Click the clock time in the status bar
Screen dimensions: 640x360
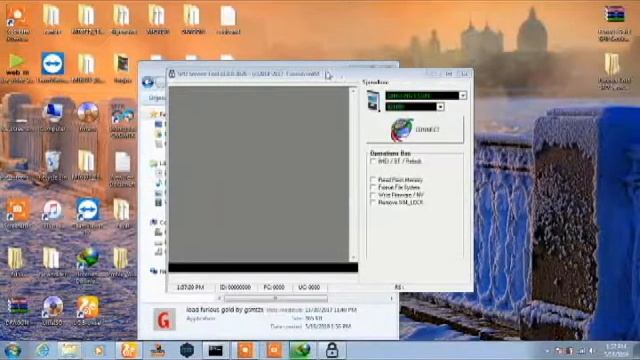(x=190, y=287)
